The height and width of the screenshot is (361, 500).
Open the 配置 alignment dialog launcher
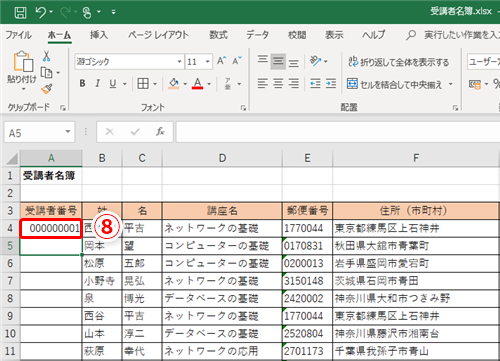[x=455, y=108]
